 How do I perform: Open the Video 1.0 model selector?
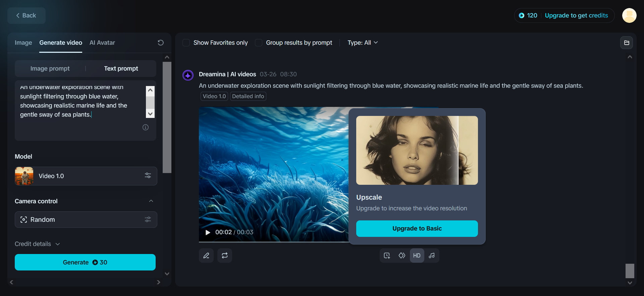pos(86,176)
